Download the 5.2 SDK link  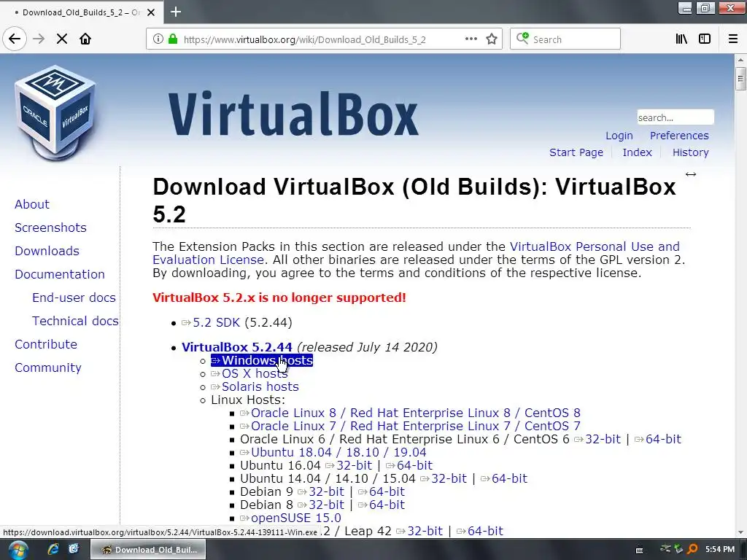coord(211,322)
